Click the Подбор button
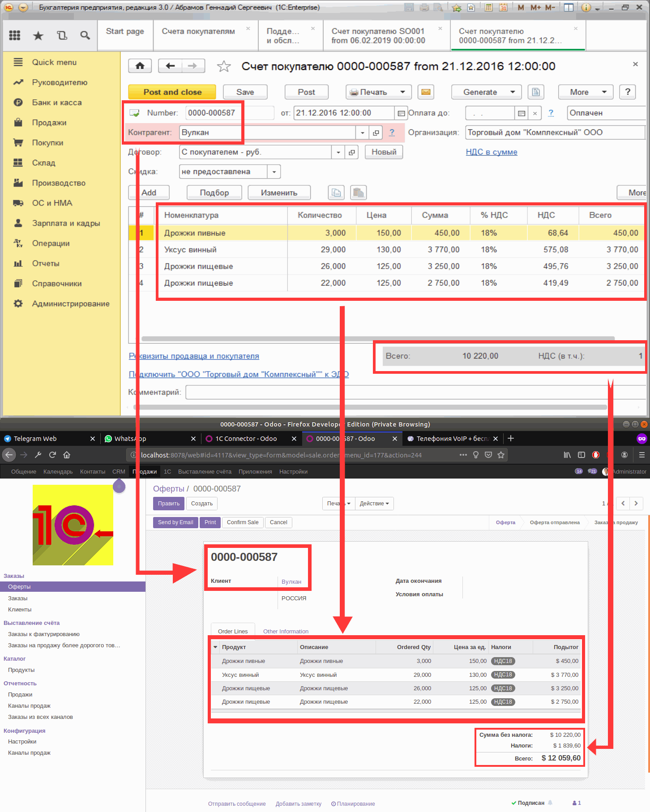Viewport: 650px width, 812px height. 214,192
